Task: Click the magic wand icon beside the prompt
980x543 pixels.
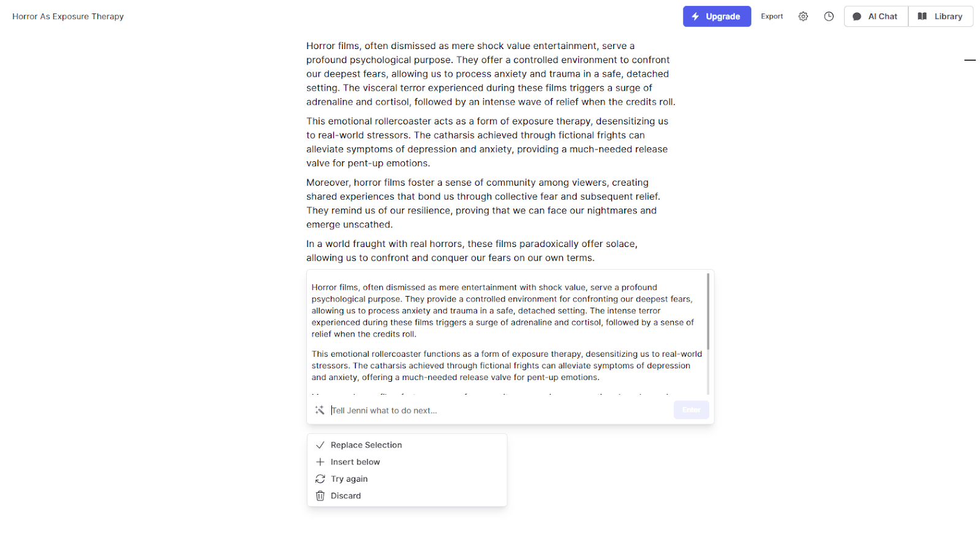Action: pyautogui.click(x=320, y=410)
